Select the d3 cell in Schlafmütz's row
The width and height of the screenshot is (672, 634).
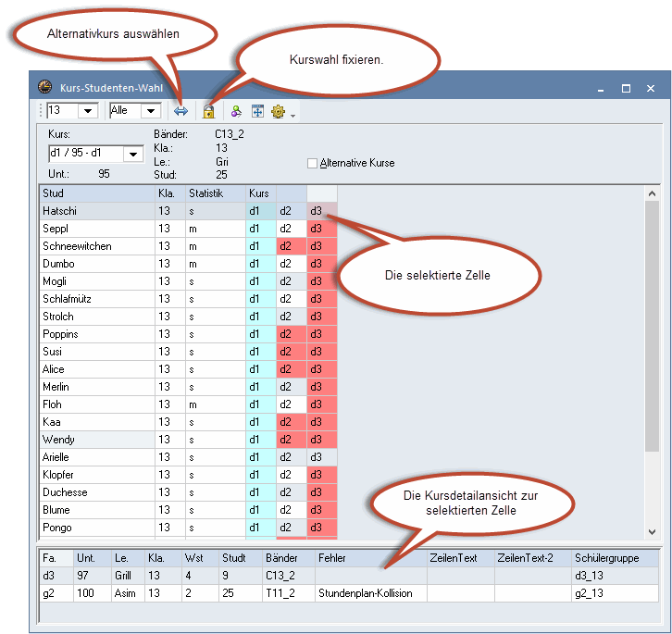click(322, 299)
